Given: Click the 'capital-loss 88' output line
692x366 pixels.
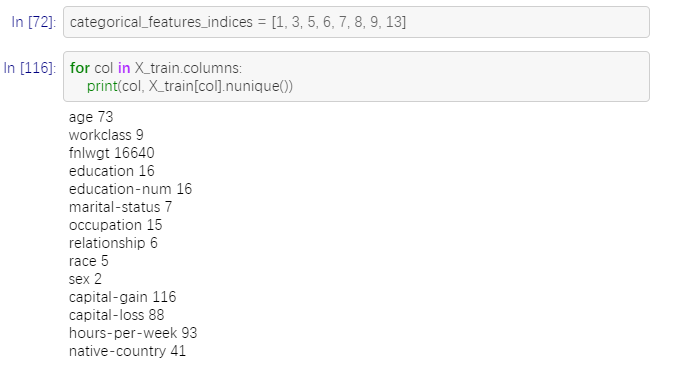Looking at the screenshot, I should click(117, 315).
